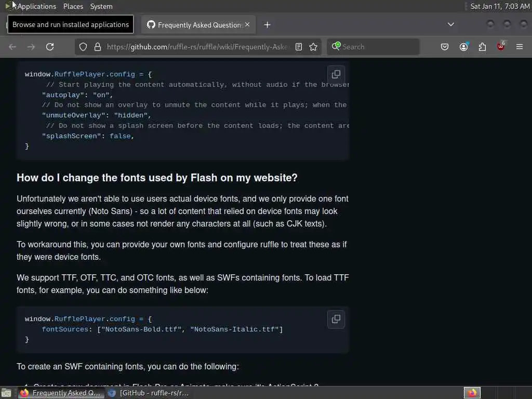Viewport: 532px width, 399px height.
Task: Click paragraph starting To workaround this
Action: coord(182,251)
